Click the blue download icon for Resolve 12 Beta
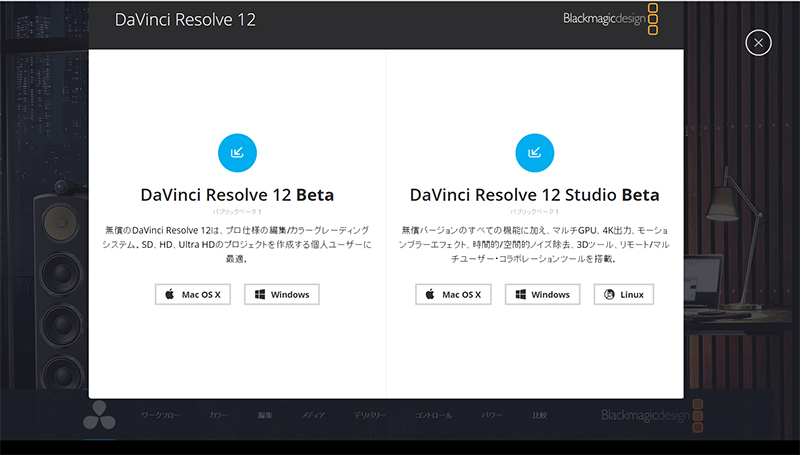800x455 pixels. [x=237, y=152]
